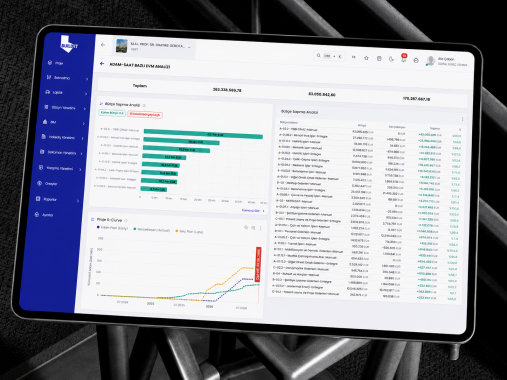Click the Toplam label in the summary row
The height and width of the screenshot is (380, 507).
coord(140,86)
